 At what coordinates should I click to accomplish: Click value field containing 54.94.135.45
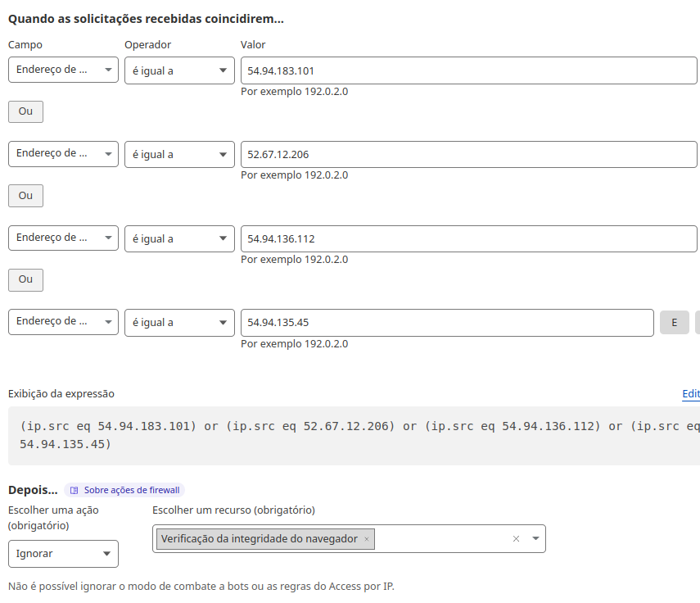pyautogui.click(x=447, y=323)
